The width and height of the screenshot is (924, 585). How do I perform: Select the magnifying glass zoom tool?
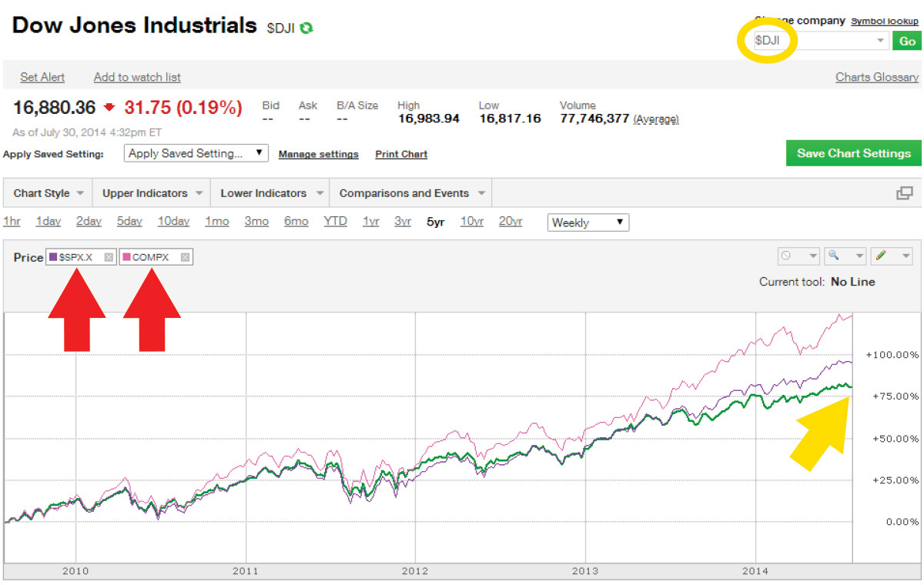(834, 256)
